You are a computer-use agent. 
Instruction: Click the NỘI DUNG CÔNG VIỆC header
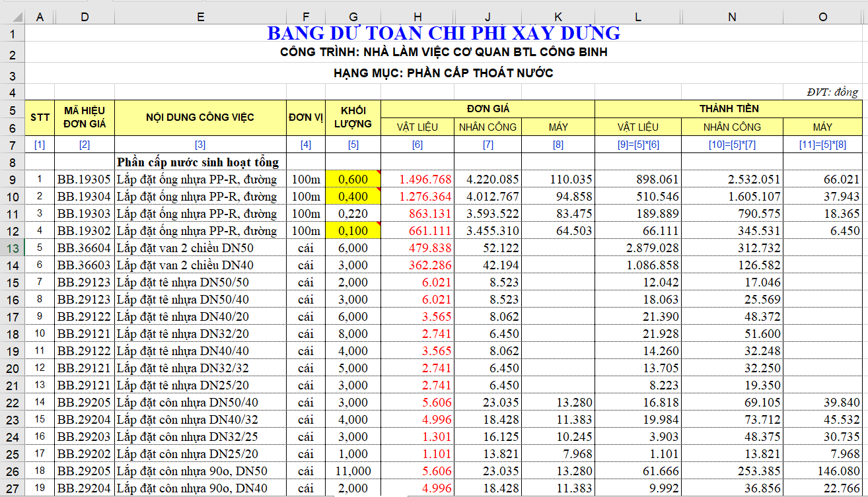pyautogui.click(x=200, y=118)
